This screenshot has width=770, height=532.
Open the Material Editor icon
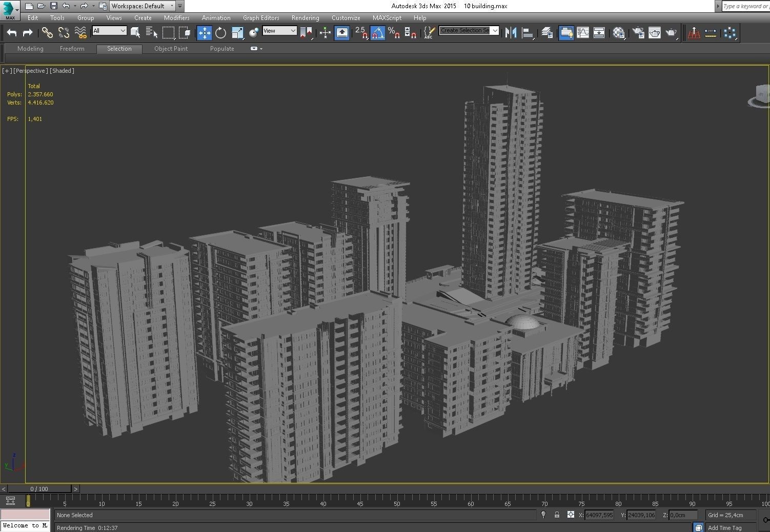tap(619, 33)
